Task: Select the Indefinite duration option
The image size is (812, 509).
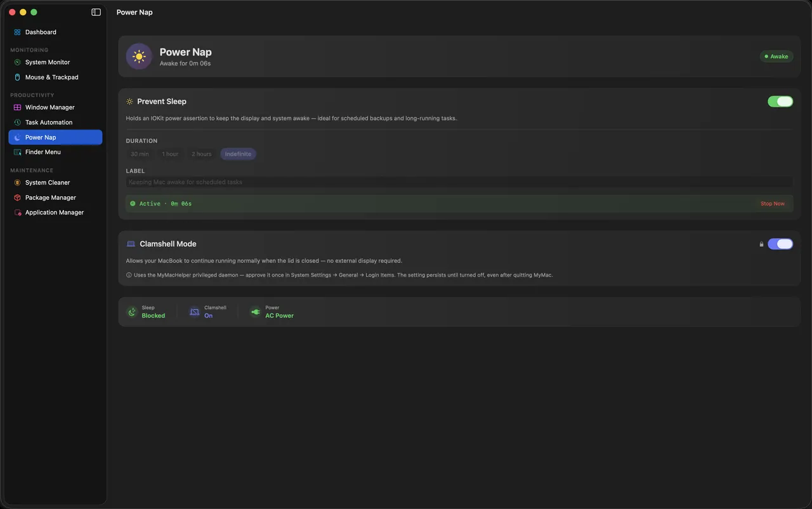Action: click(x=238, y=154)
